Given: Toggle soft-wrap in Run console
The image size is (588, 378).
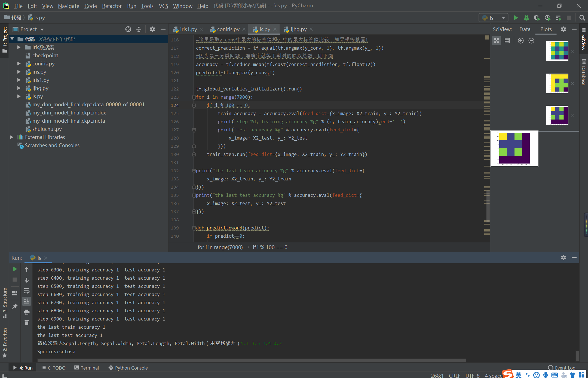Looking at the screenshot, I should pos(27,291).
